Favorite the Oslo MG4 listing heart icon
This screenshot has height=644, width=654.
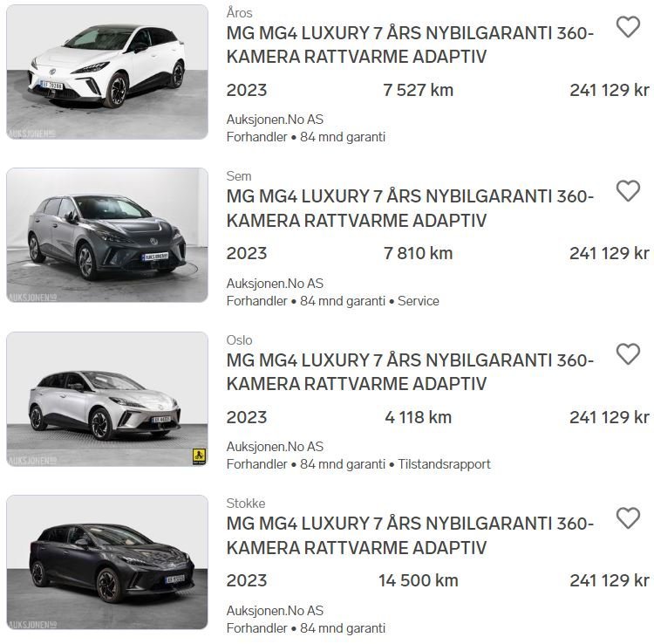628,354
